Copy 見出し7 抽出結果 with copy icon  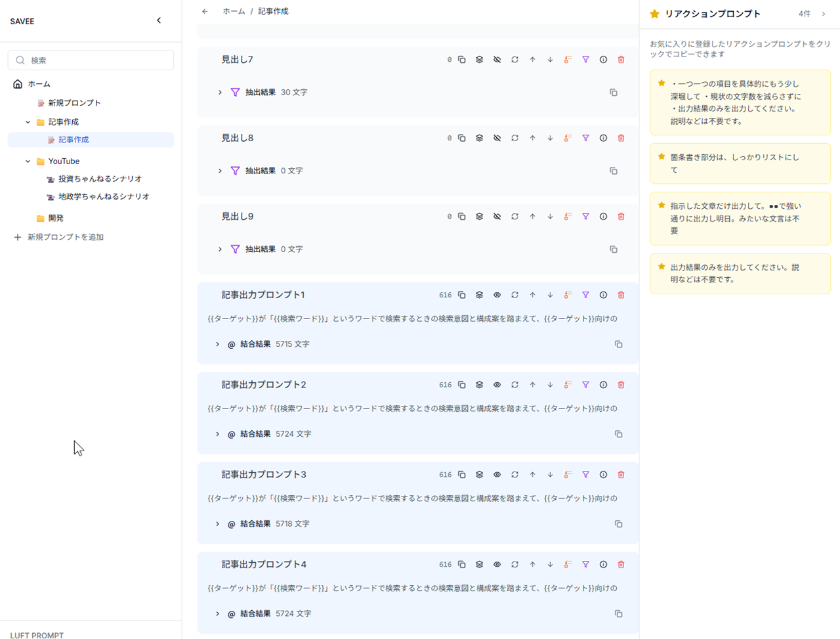[614, 93]
